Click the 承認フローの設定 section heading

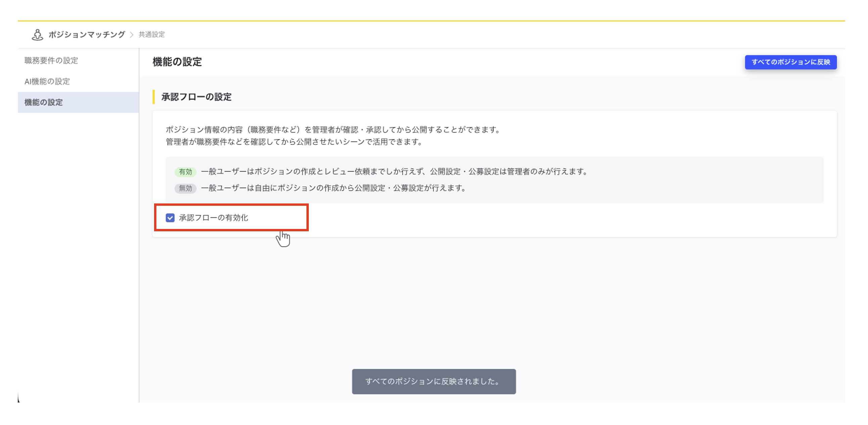click(x=196, y=97)
